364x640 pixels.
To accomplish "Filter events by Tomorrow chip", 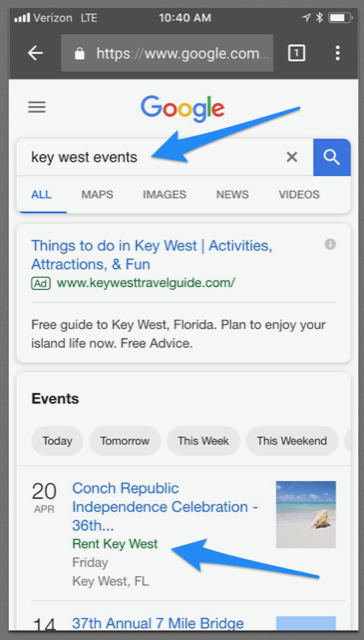I will pyautogui.click(x=125, y=441).
